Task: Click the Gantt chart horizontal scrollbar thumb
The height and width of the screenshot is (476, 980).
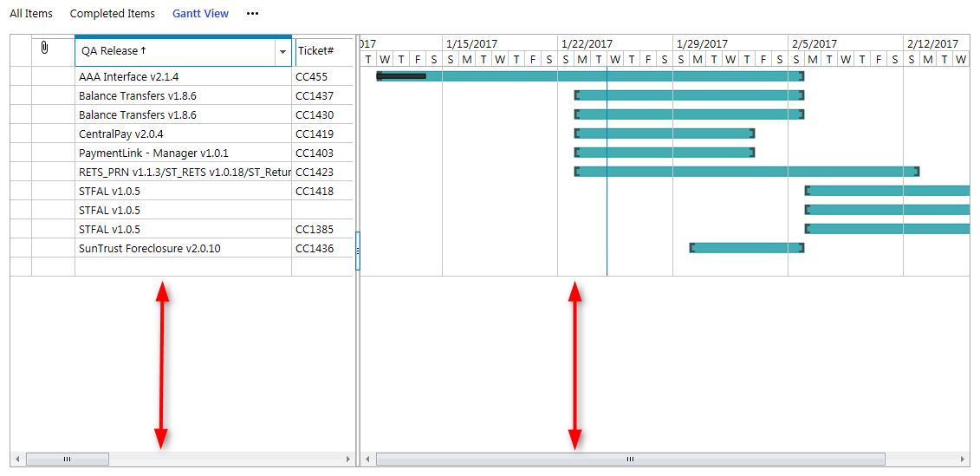Action: pos(630,459)
